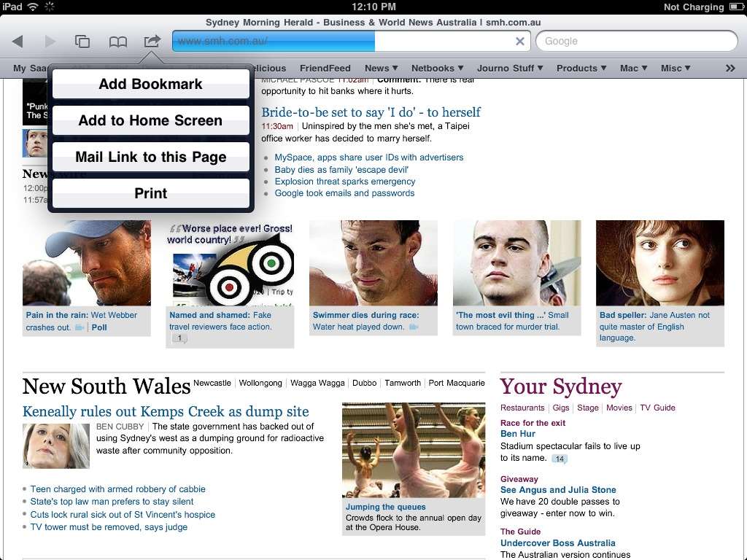Image resolution: width=747 pixels, height=560 pixels.
Task: Open the Products bookmarks dropdown
Action: [x=581, y=68]
